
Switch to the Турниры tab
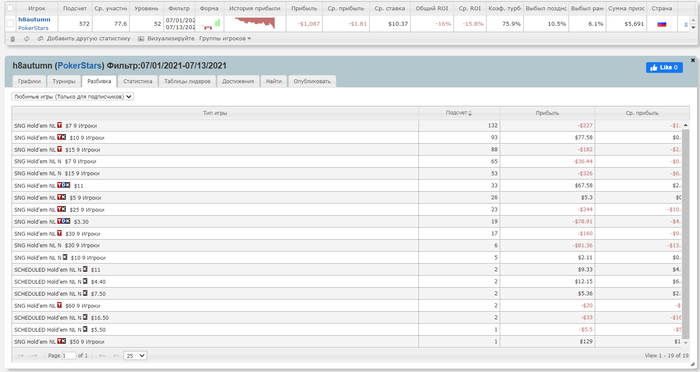click(64, 81)
